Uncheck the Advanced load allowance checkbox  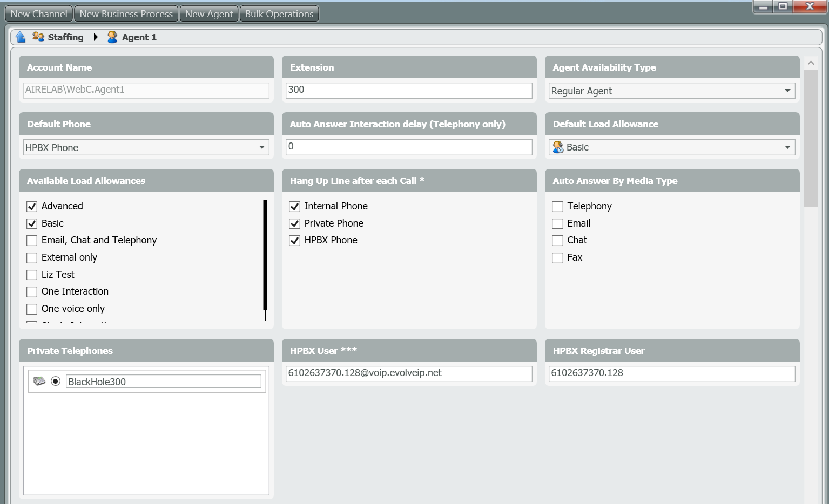tap(32, 207)
